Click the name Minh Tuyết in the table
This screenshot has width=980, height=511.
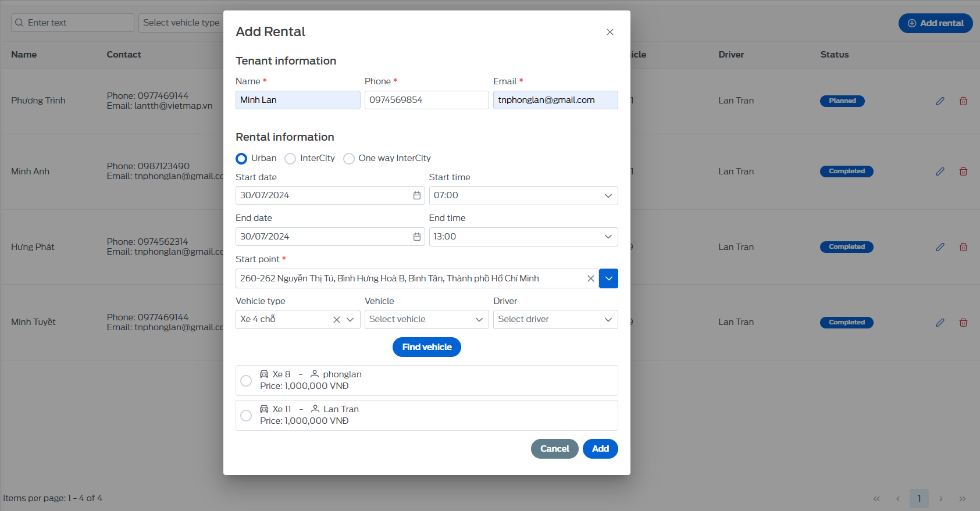[33, 322]
